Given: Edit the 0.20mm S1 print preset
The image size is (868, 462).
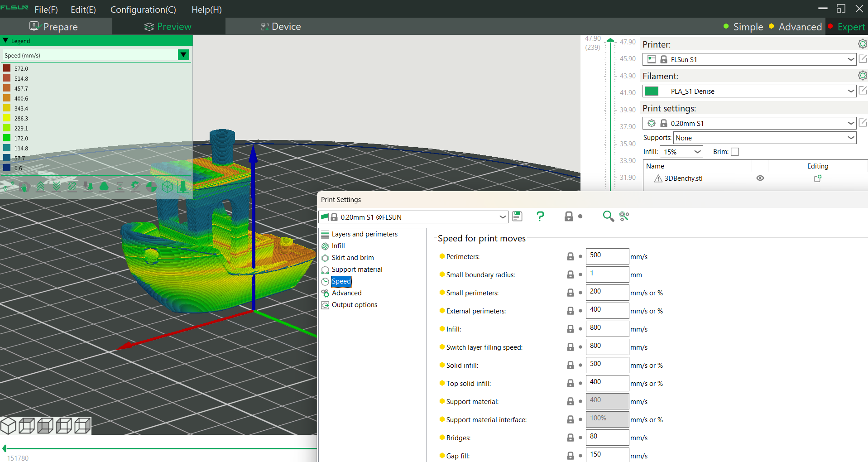Looking at the screenshot, I should 863,123.
